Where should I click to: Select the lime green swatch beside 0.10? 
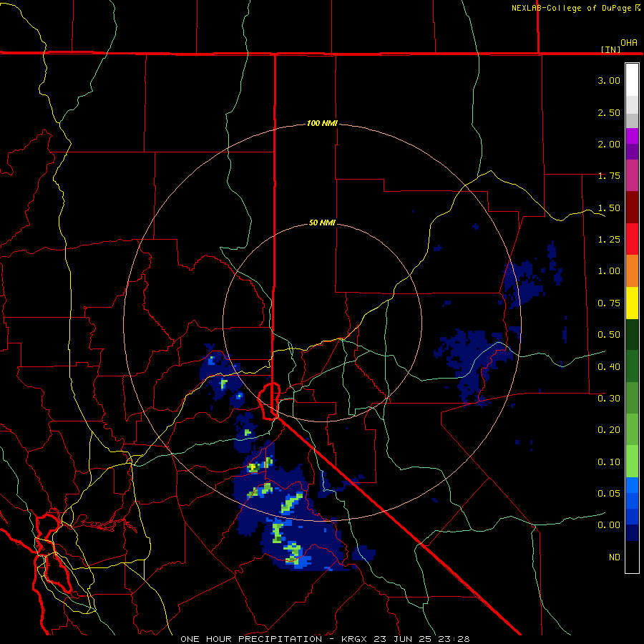(x=632, y=462)
